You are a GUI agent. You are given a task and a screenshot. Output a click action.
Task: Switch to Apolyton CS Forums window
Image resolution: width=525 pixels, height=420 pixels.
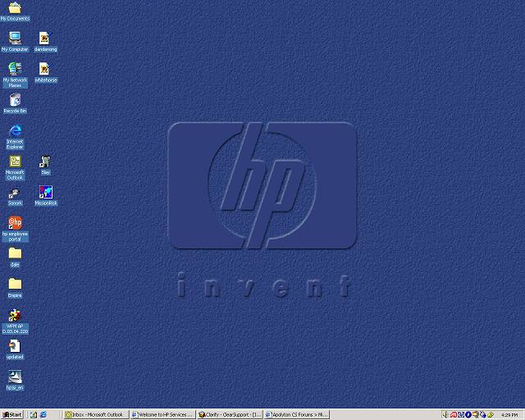[x=296, y=414]
